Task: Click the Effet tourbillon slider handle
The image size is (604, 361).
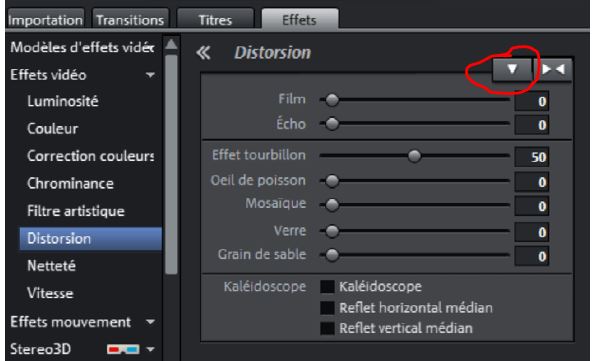Action: [414, 156]
